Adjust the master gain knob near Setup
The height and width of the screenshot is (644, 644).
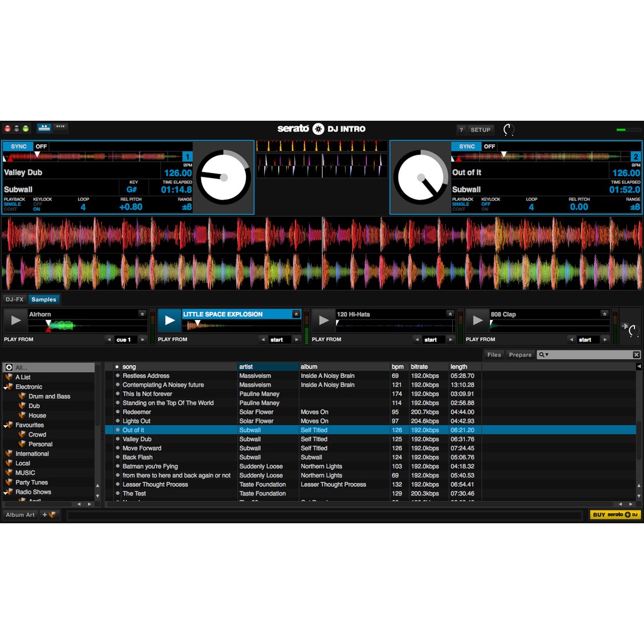pyautogui.click(x=509, y=130)
